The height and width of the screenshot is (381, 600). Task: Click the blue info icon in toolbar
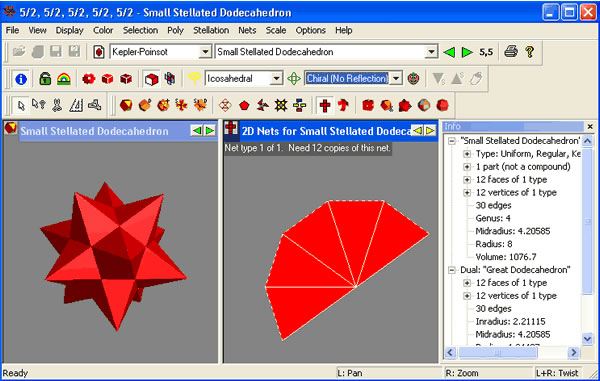tap(21, 79)
